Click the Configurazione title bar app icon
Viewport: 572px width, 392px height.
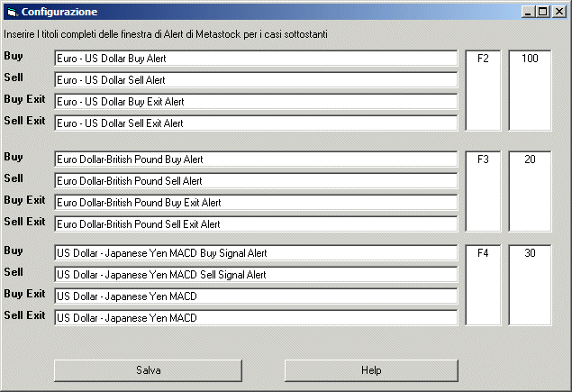(11, 12)
